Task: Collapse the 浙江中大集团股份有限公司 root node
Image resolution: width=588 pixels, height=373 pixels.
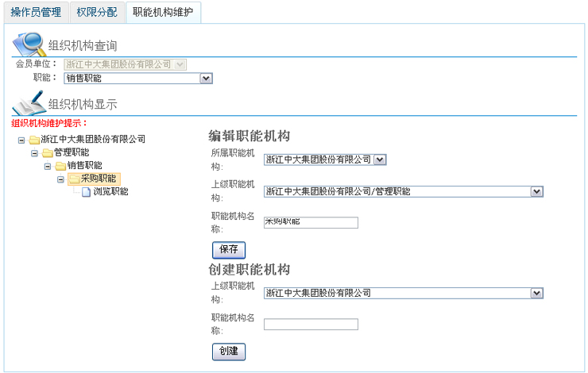Action: [21, 140]
